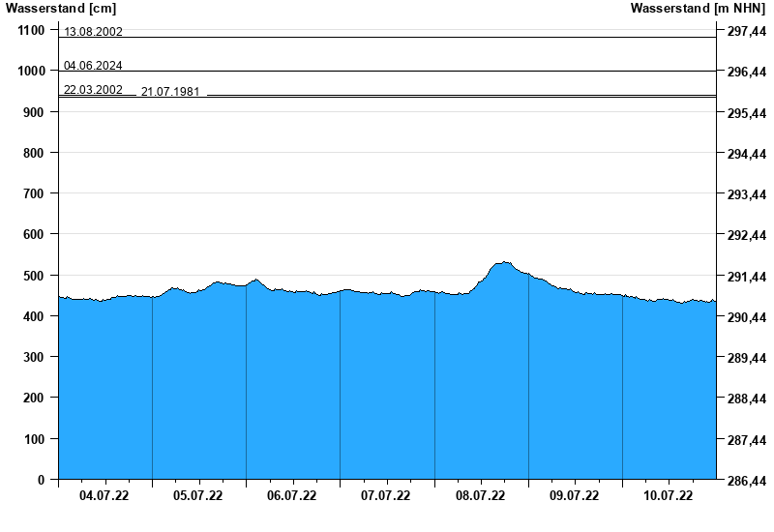774x532 pixels.
Task: Click the Wasserstand [m NHN] axis title
Action: pos(700,9)
